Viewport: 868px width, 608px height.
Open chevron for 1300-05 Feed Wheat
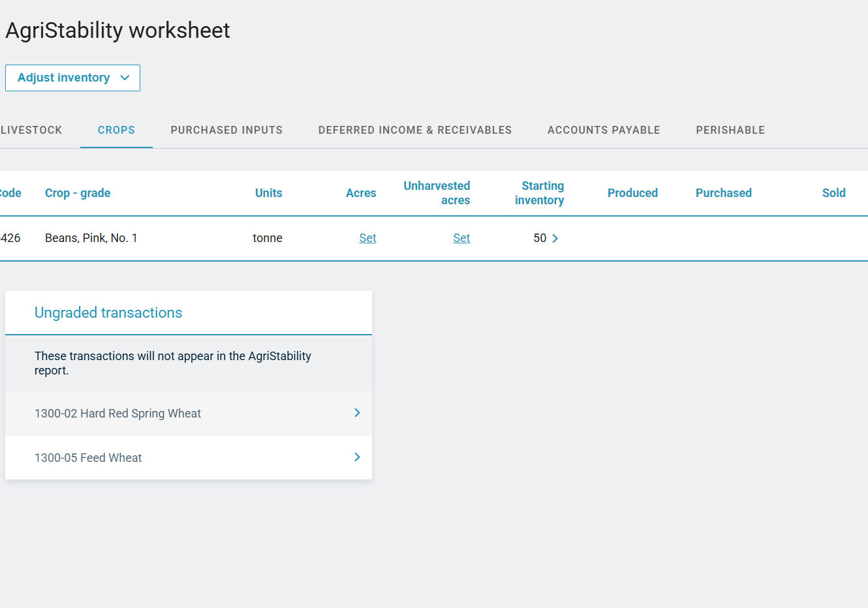pos(357,457)
